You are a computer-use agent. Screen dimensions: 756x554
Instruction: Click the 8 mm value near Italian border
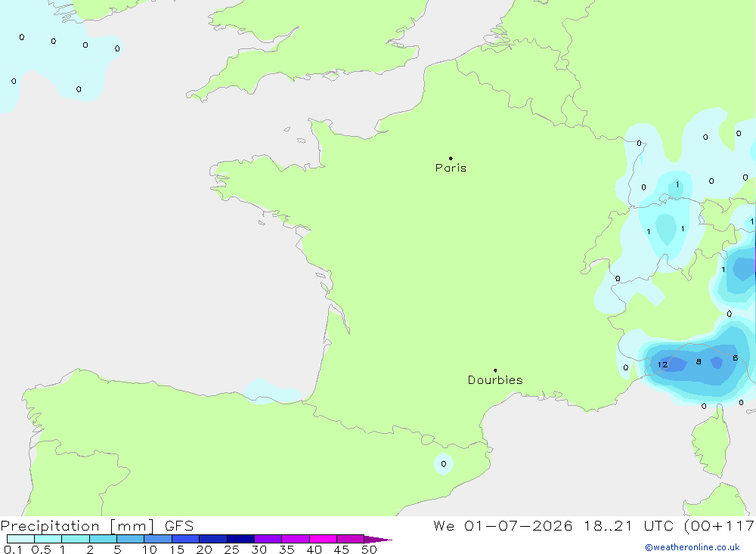point(699,361)
